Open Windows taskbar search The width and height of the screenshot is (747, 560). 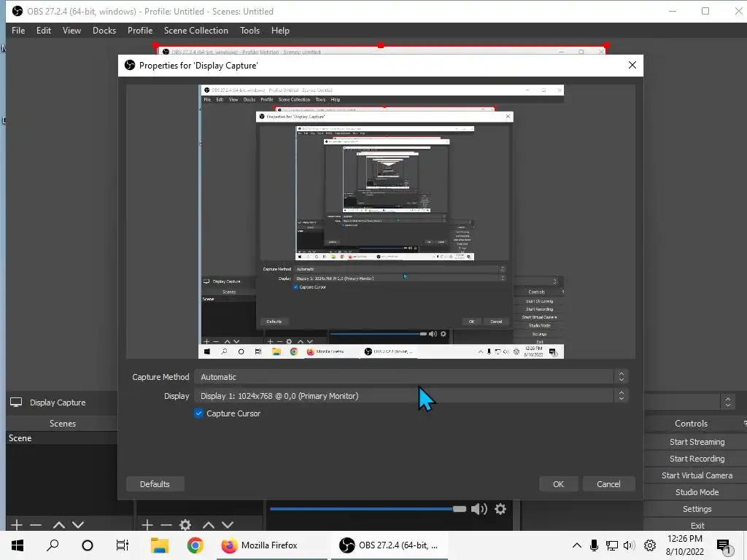tap(53, 545)
